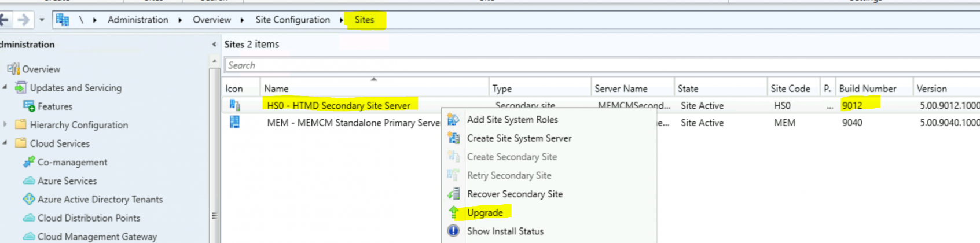The height and width of the screenshot is (243, 980).
Task: Open Site Configuration in the breadcrumb
Action: coord(292,20)
